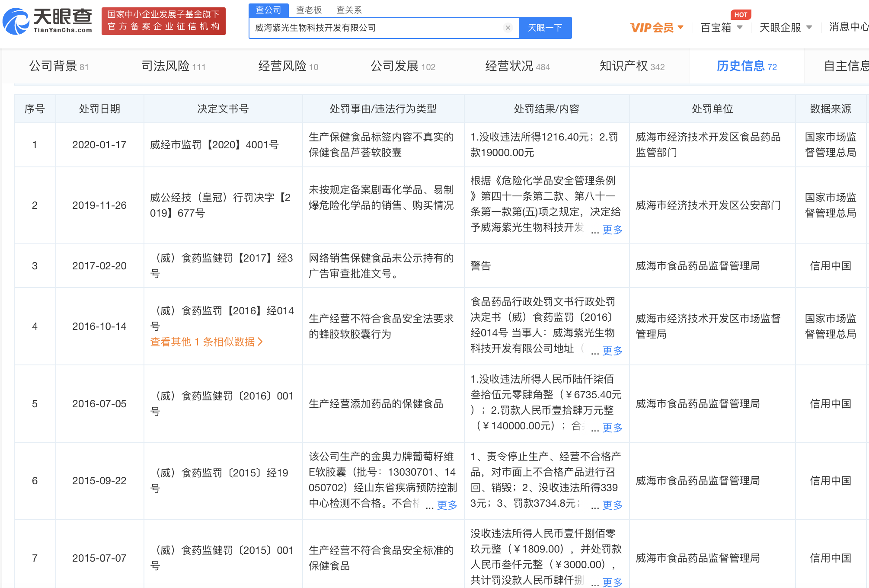Image resolution: width=869 pixels, height=588 pixels.
Task: Click date cell 2017-02-20
Action: 99,266
